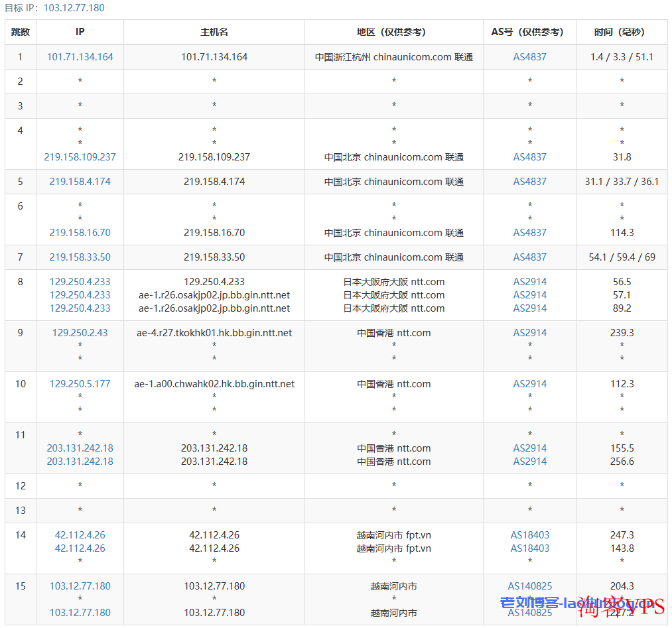
Task: Select the time value 256.6
Action: pos(622,462)
